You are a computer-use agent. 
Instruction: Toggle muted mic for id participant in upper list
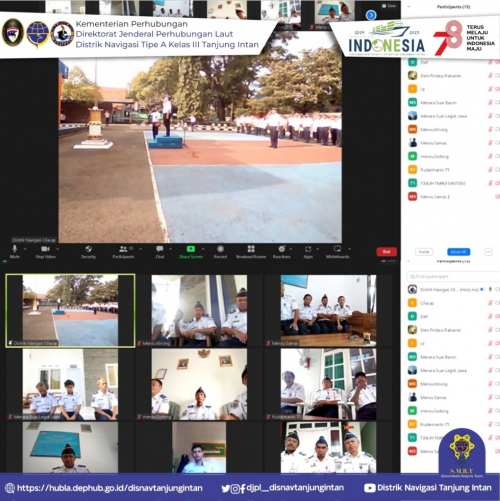[x=490, y=89]
